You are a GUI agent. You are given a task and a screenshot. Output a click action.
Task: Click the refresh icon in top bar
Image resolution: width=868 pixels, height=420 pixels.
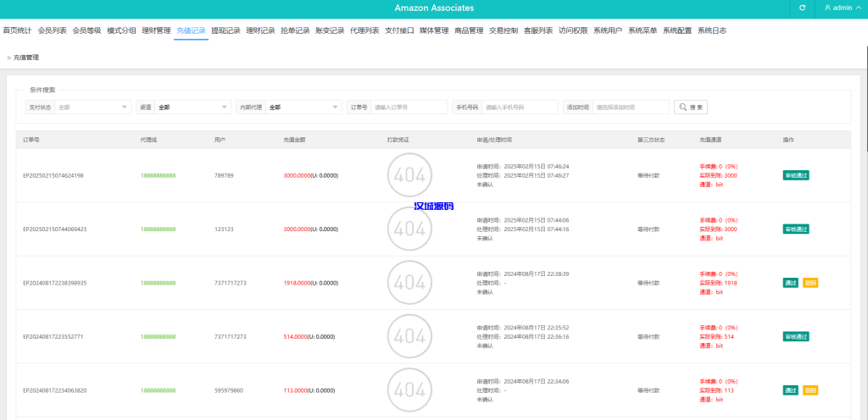coord(802,8)
